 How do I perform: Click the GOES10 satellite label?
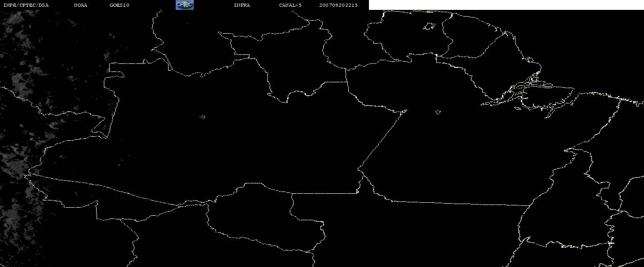[x=120, y=5]
